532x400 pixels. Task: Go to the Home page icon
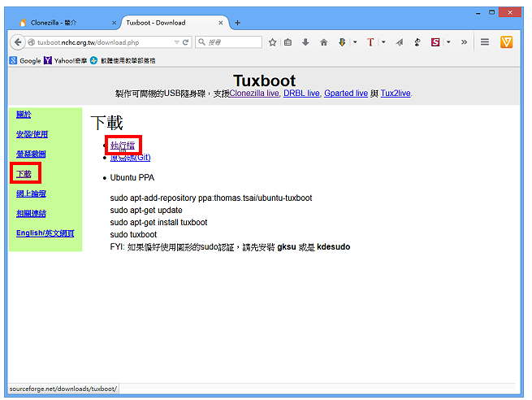(324, 42)
